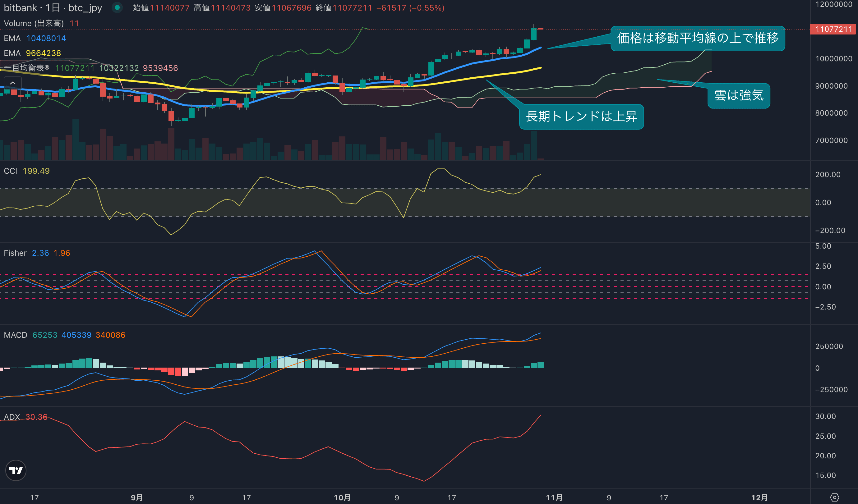858x504 pixels.
Task: Click the red current price label 11077211
Action: point(833,29)
